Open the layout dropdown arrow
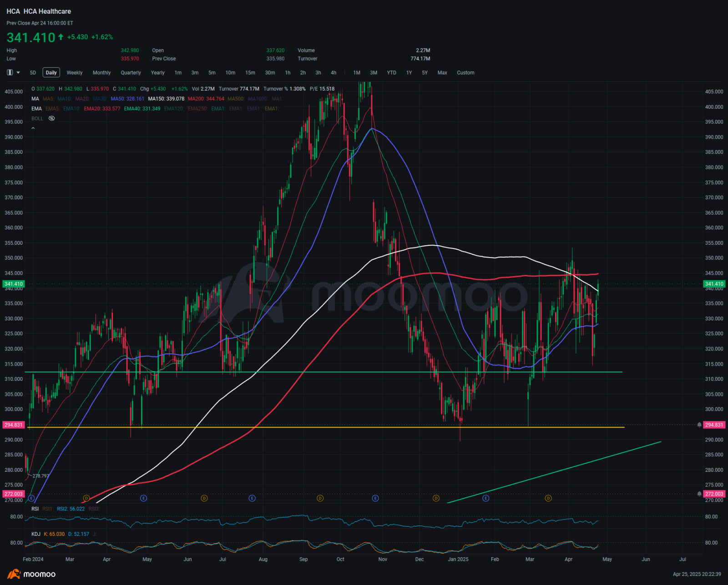Viewport: 728px width, 585px height. tap(18, 73)
